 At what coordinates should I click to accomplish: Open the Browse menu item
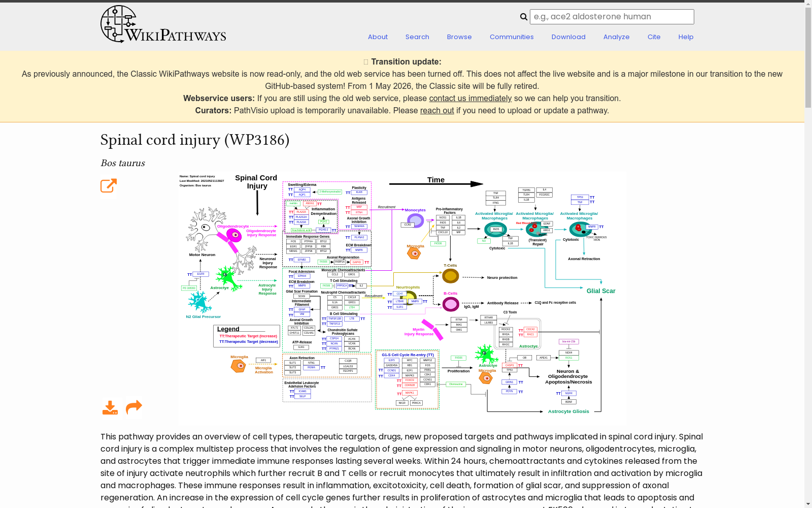point(459,37)
